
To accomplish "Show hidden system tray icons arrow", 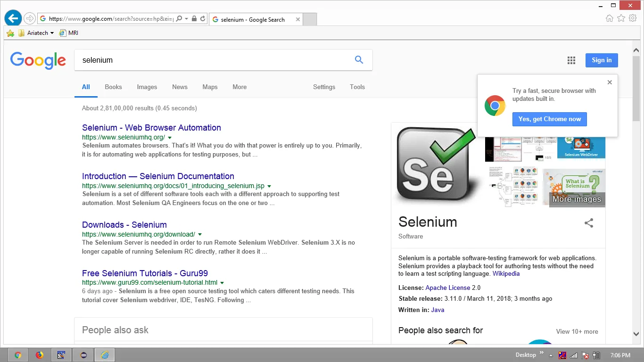I will pos(551,355).
